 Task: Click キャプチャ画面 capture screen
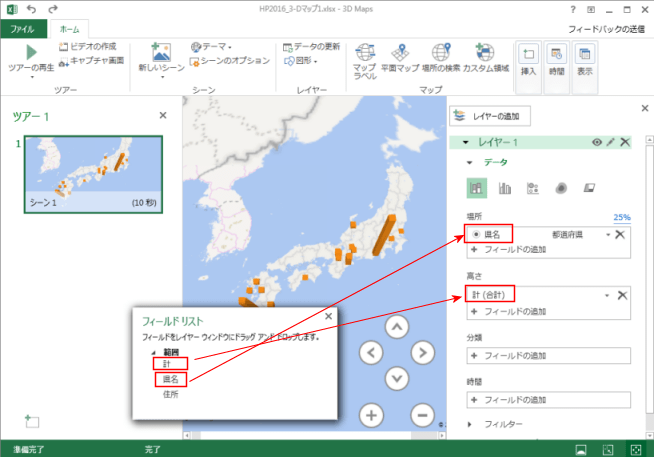(92, 61)
